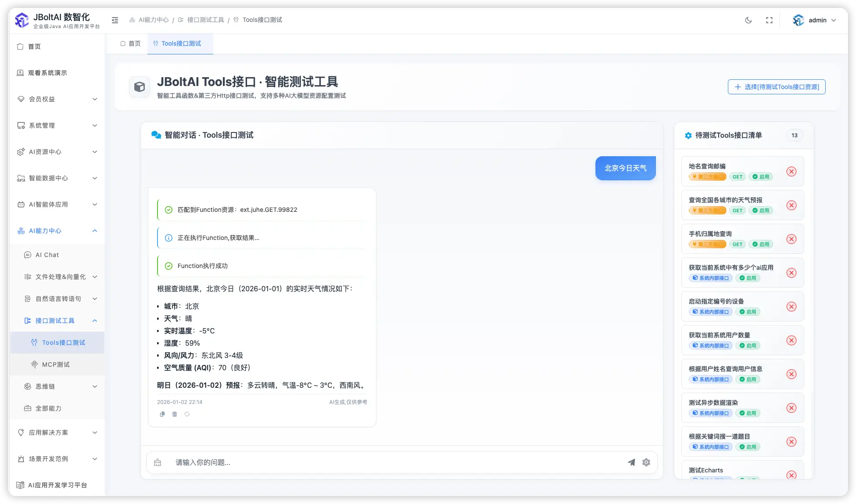Click 选择[待测试Tools接口资源] button
Viewport: 856px width, 504px height.
tap(776, 86)
